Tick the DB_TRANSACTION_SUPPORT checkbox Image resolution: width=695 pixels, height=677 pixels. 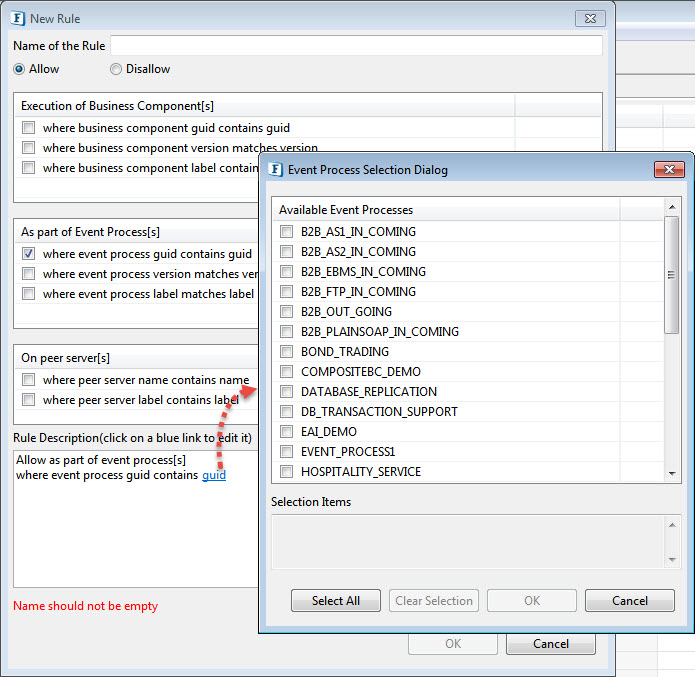[286, 411]
